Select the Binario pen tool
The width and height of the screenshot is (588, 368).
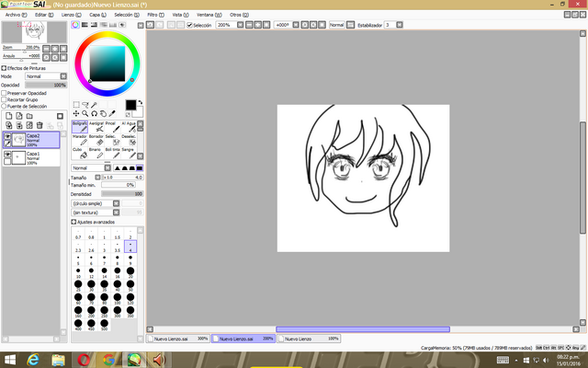[x=96, y=154]
